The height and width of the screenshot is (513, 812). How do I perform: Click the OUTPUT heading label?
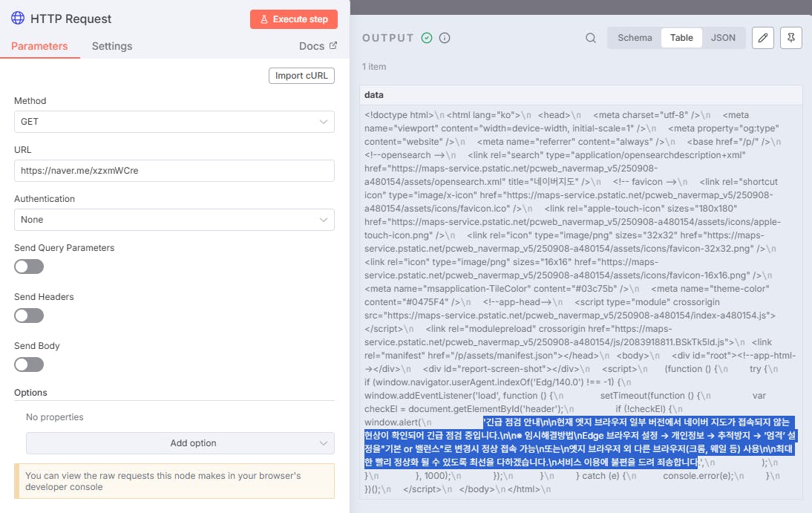tap(388, 38)
